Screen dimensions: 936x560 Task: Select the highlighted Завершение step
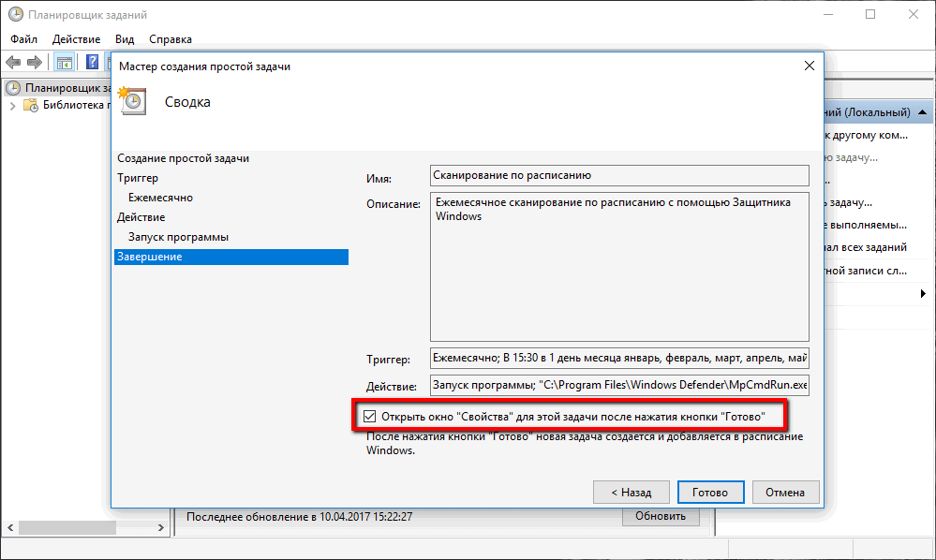click(231, 257)
